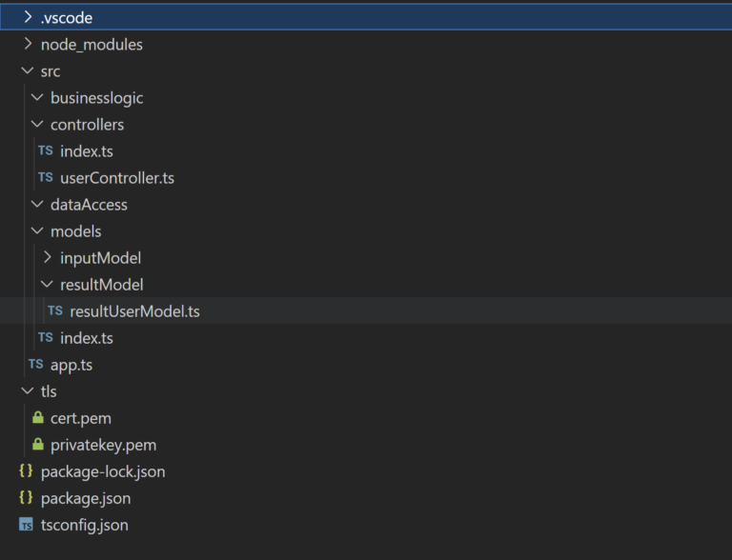Viewport: 732px width, 560px height.
Task: Expand the .vscode folder chevron
Action: pyautogui.click(x=28, y=17)
